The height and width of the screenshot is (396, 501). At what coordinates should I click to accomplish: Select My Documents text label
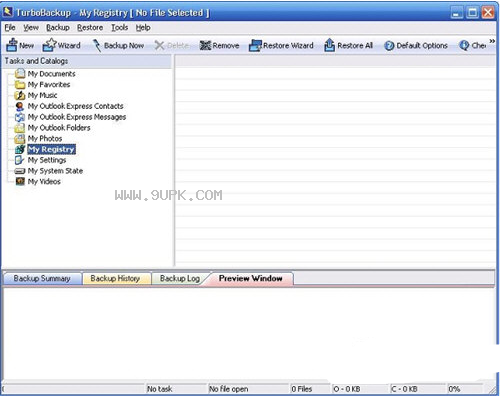point(52,74)
